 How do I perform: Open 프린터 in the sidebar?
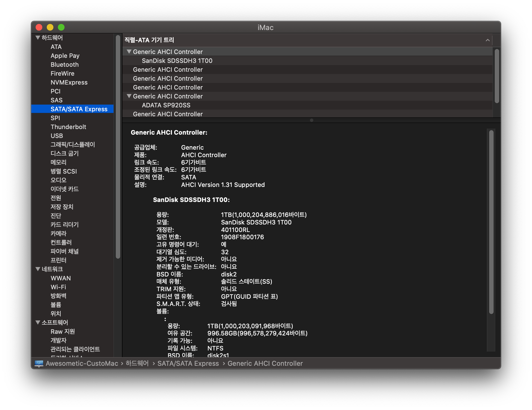58,260
